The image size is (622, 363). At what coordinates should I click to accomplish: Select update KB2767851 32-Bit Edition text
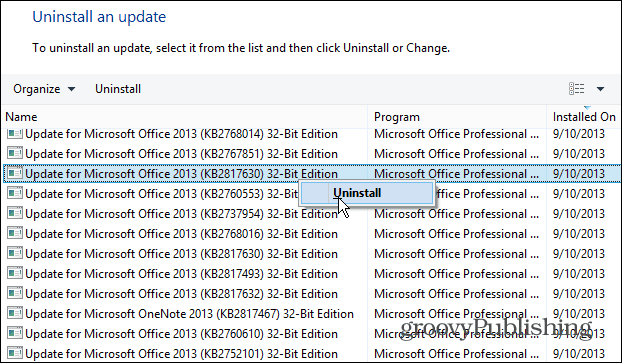point(181,154)
